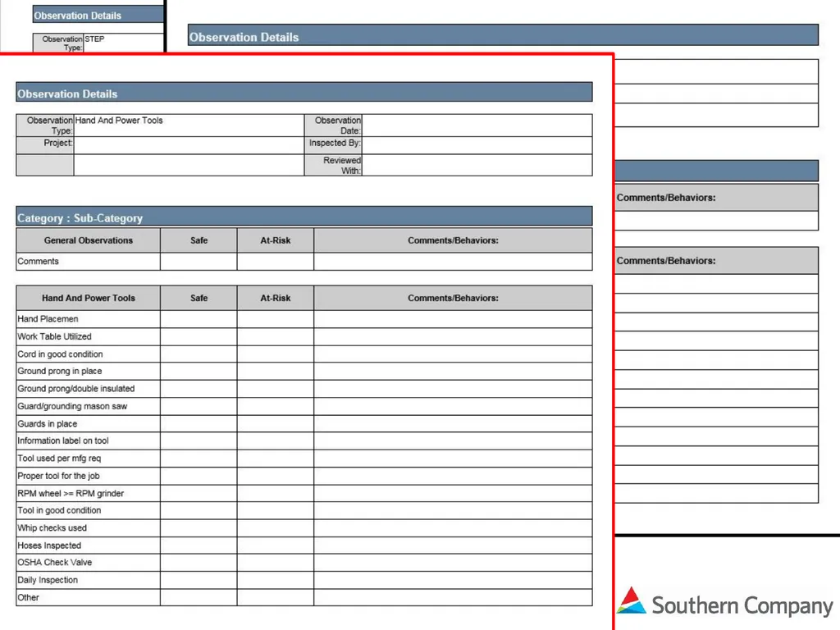
Task: Click At-Risk header in General Observations table
Action: [x=276, y=240]
